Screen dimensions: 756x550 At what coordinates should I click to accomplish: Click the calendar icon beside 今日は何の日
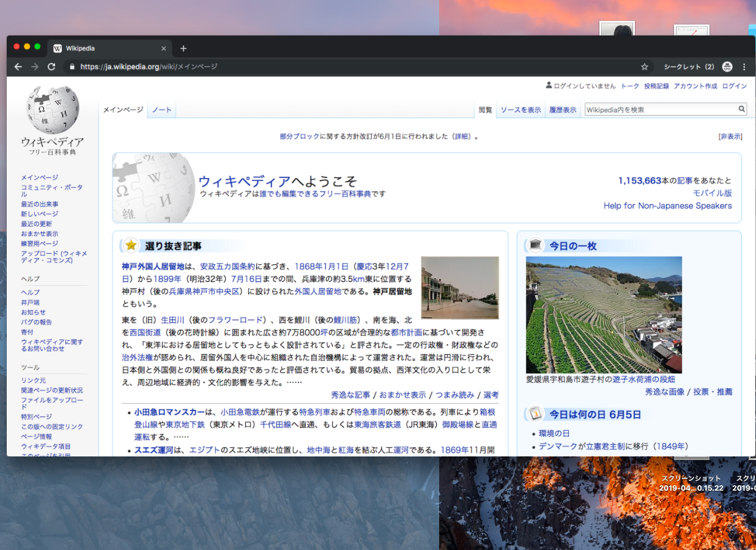(x=535, y=414)
